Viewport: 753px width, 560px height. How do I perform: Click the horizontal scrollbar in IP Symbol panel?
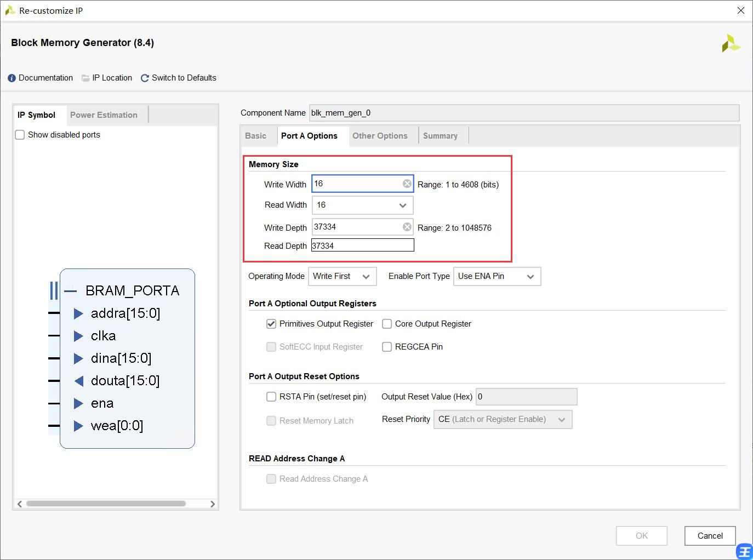point(107,504)
